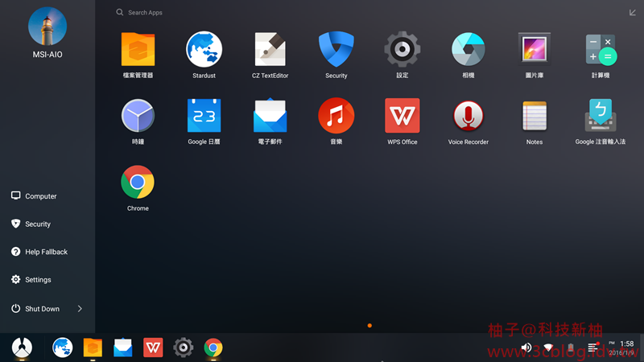Click the orange page indicator dot

pyautogui.click(x=369, y=326)
